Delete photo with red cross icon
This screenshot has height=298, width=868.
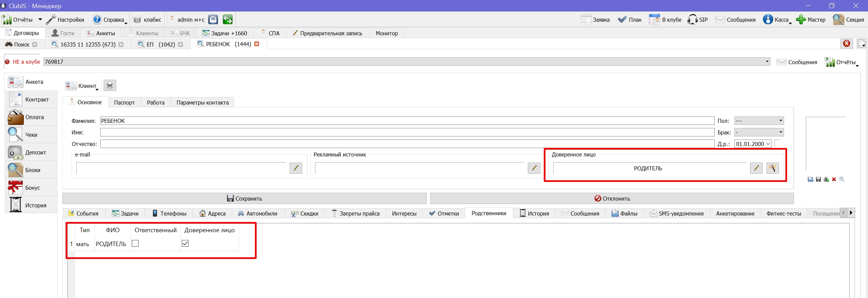click(x=834, y=179)
